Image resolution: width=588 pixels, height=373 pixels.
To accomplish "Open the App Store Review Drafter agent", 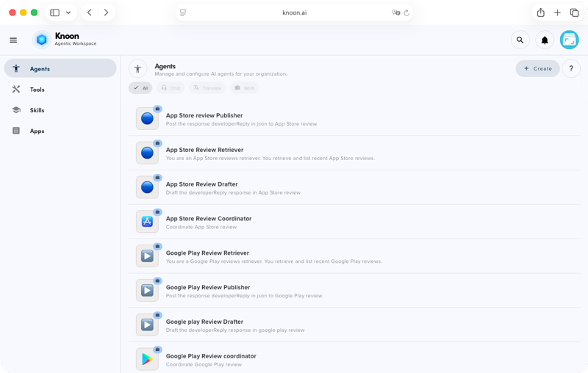I will point(201,184).
